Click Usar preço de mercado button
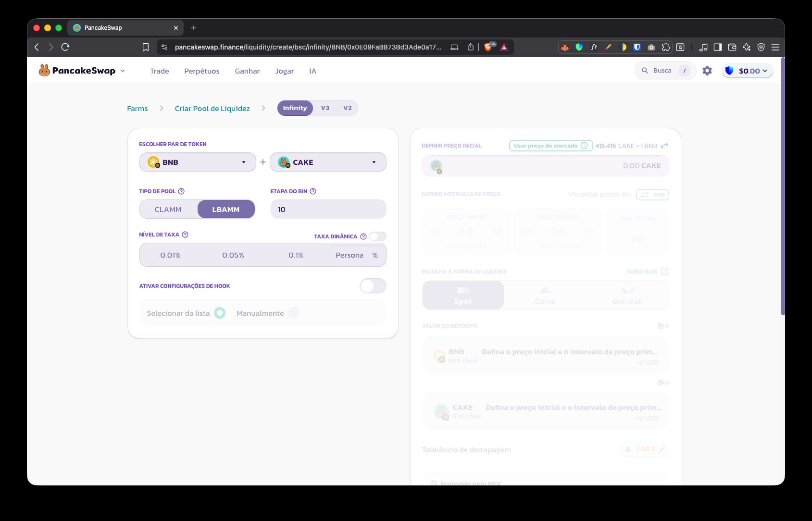 (x=551, y=146)
